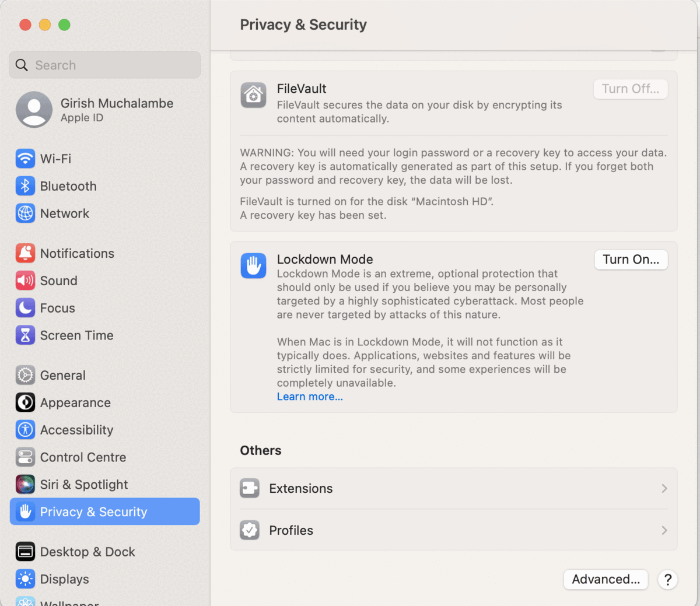
Task: Turn on Lockdown Mode
Action: pos(631,260)
